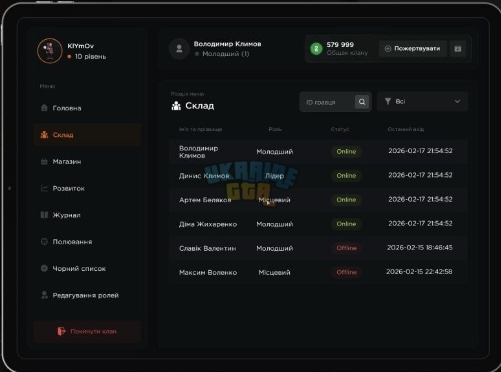Screen dimensions: 501x372
Task: Select the Славік Валентин member name
Action: [x=208, y=248]
